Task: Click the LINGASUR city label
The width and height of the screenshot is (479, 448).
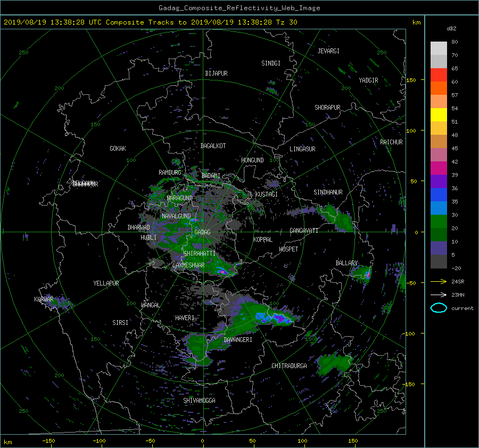Action: tap(302, 149)
